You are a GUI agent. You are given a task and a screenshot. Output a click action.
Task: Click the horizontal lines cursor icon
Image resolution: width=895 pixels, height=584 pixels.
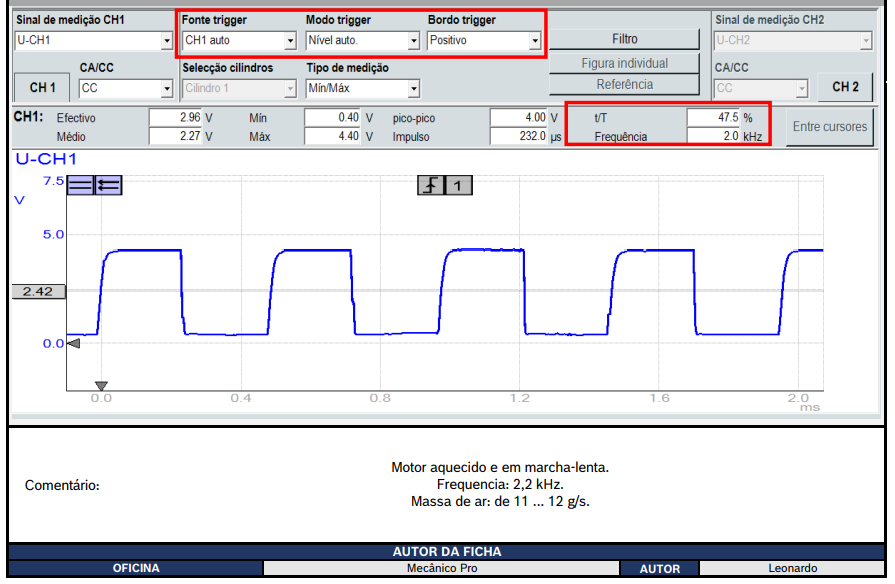80,185
